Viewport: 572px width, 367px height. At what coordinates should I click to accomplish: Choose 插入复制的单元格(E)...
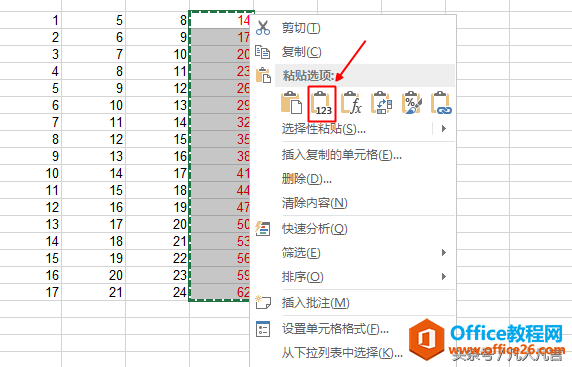pyautogui.click(x=342, y=155)
